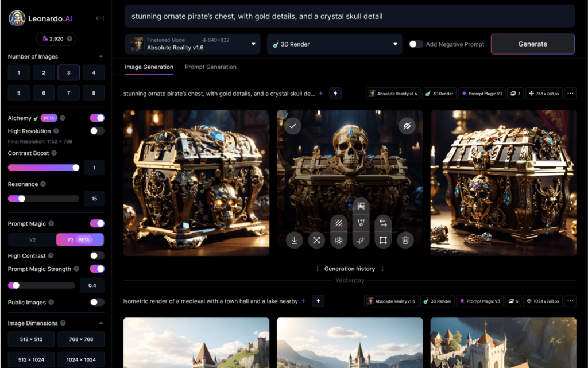
Task: Switch to the Prompt Generation tab
Action: 210,67
